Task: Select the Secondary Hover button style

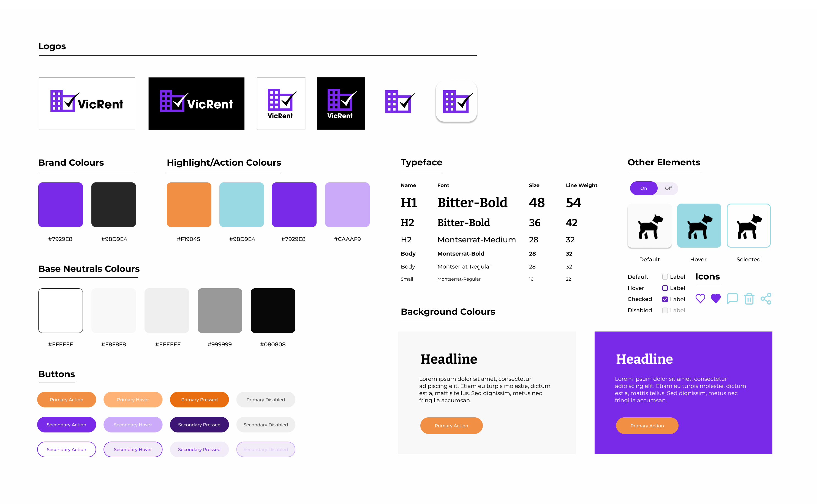Action: 132,425
